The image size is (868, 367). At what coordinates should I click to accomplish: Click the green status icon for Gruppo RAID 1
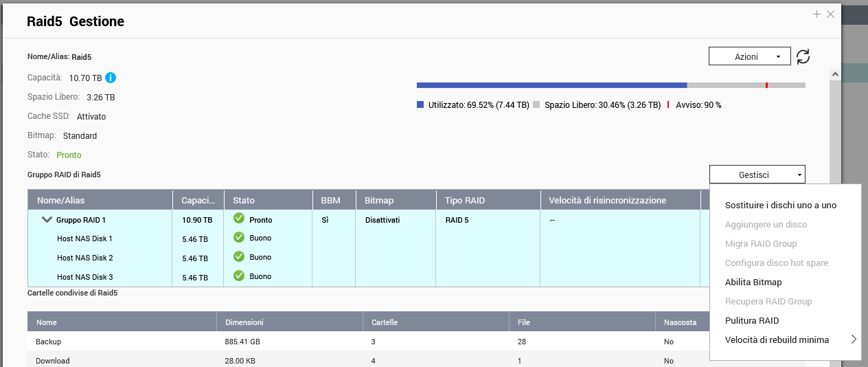239,219
